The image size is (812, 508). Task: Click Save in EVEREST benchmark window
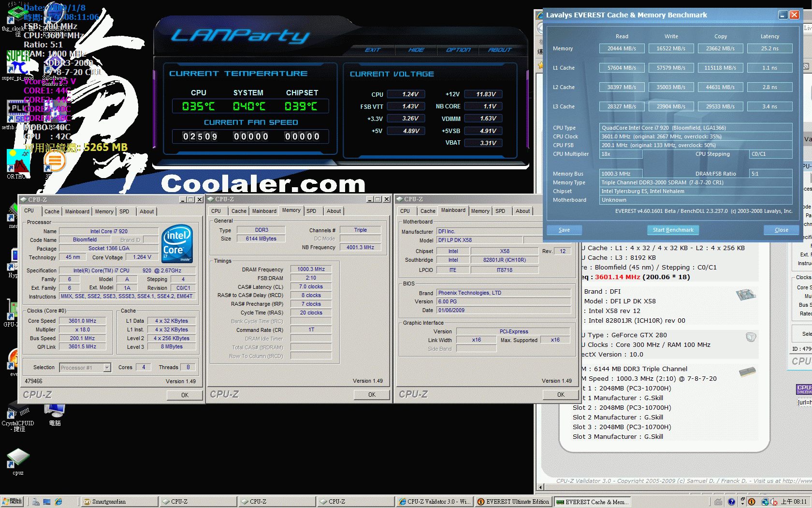click(x=564, y=230)
